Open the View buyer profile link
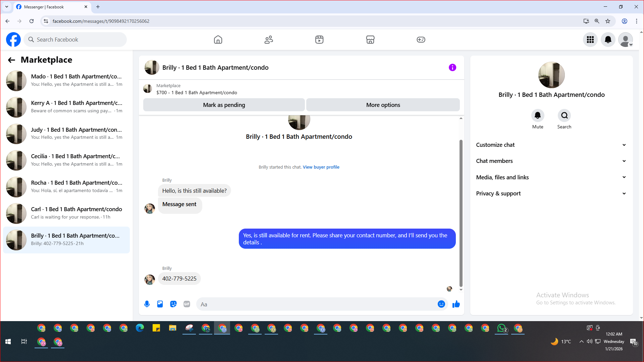 pyautogui.click(x=321, y=167)
